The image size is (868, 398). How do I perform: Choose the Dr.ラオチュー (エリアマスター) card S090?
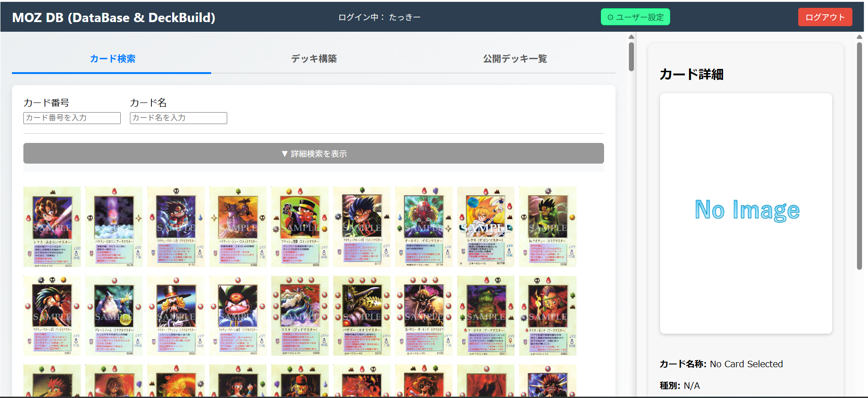tap(548, 227)
